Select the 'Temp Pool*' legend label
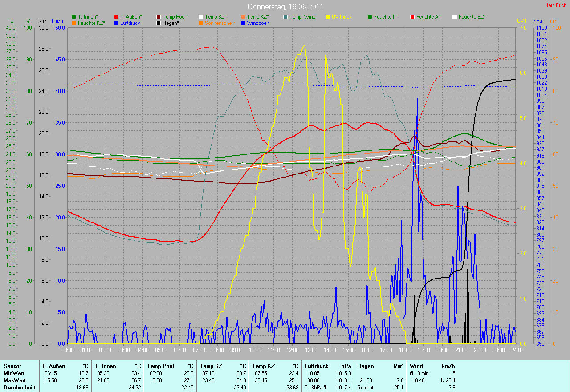Screen dimensions: 570x392 pyautogui.click(x=175, y=17)
